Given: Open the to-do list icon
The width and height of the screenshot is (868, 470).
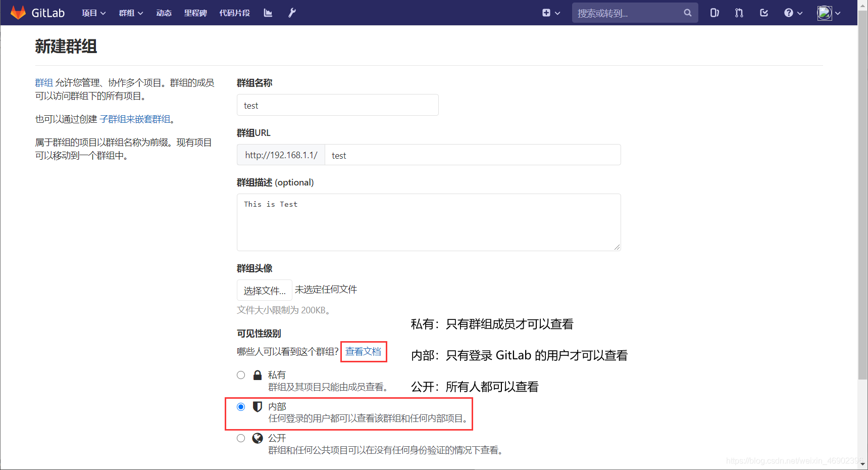Looking at the screenshot, I should [764, 13].
